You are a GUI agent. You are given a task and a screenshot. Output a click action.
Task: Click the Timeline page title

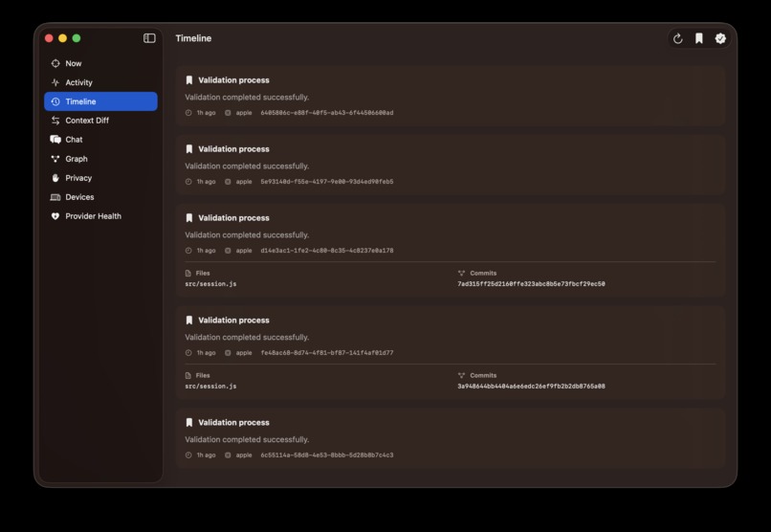(x=193, y=38)
